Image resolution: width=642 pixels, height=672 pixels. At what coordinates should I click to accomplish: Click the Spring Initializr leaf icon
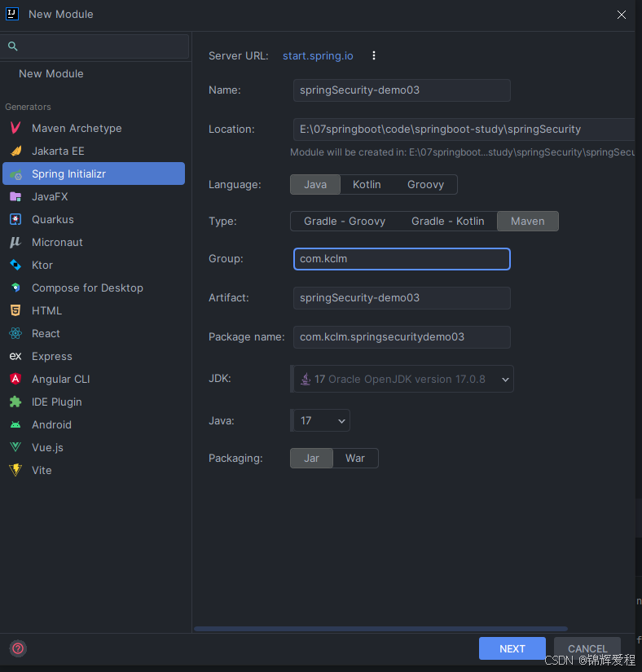click(15, 174)
